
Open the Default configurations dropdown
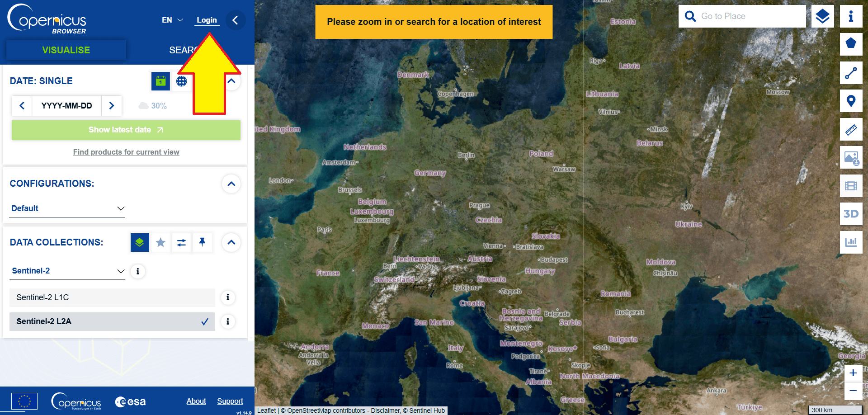67,208
